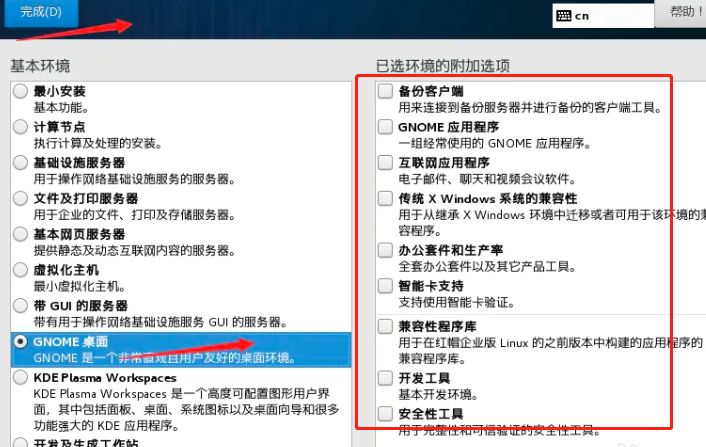The width and height of the screenshot is (706, 447).
Task: Select 计算节点 radio button
Action: 20,127
